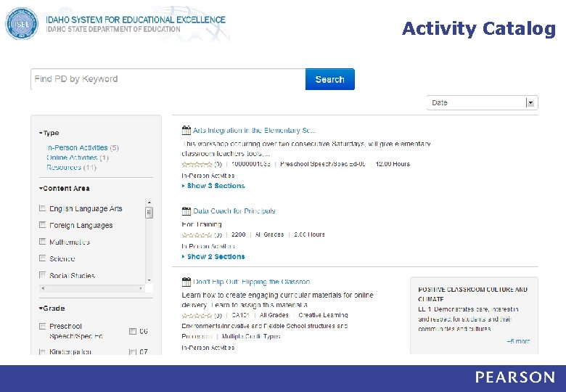Open Data Coach for Principals link
Screen dimensions: 566x392
point(234,211)
